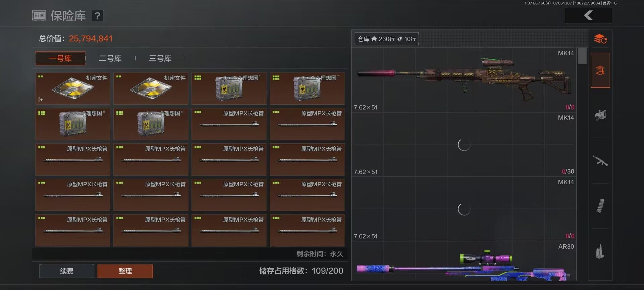Click the 整理 organize button
644x290 pixels.
click(125, 271)
